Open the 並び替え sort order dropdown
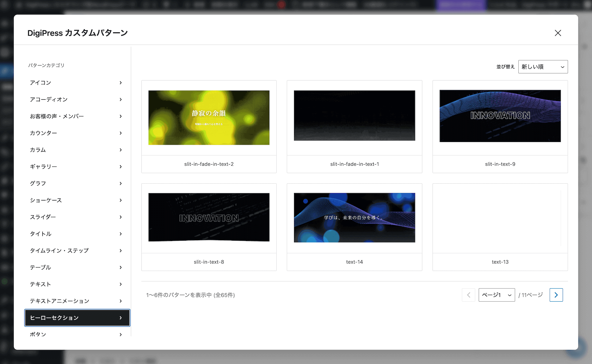This screenshot has width=592, height=364. (x=543, y=67)
